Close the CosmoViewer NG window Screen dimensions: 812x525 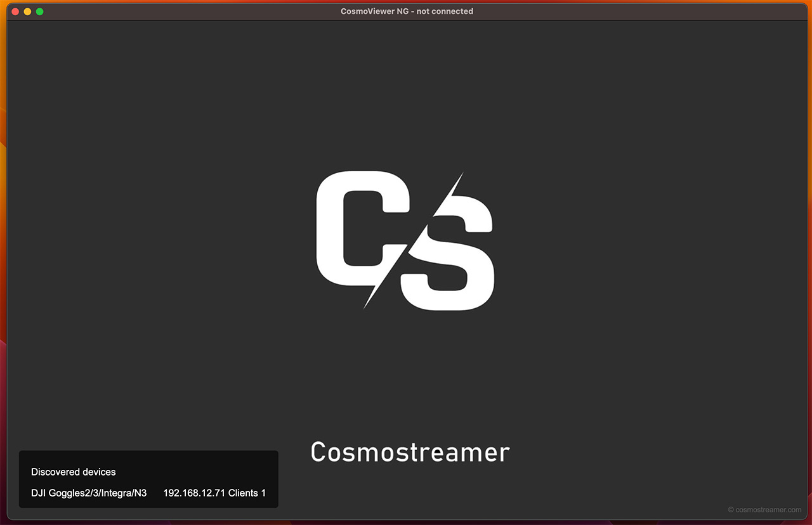click(x=15, y=11)
